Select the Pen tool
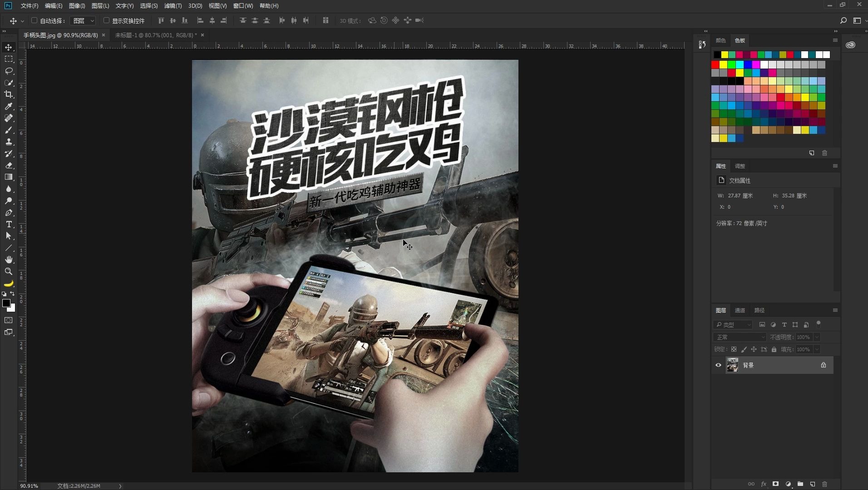868x490 pixels. point(9,212)
